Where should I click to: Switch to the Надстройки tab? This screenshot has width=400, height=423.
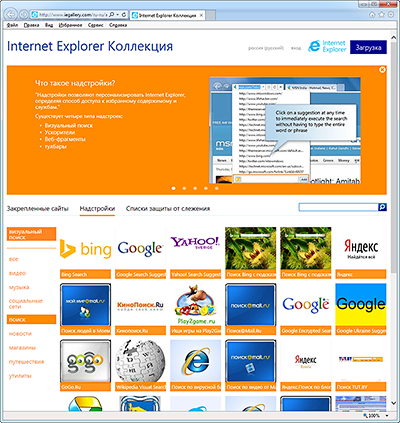click(x=97, y=209)
